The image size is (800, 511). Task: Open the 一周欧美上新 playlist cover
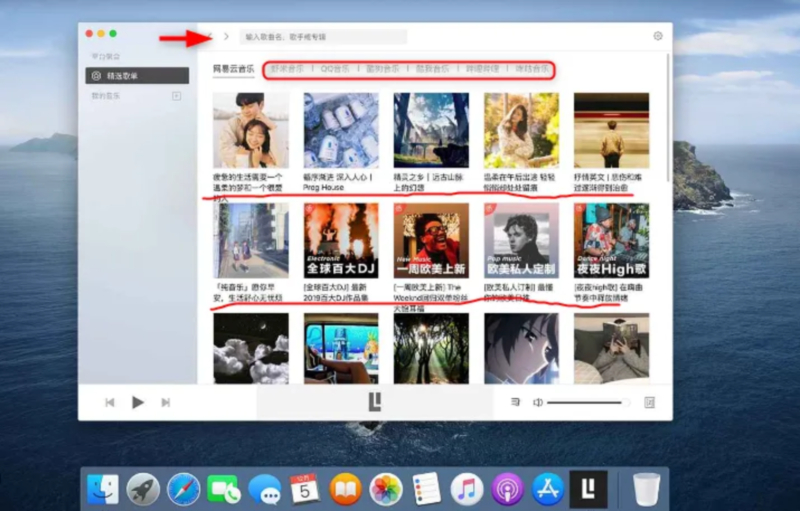[x=431, y=241]
